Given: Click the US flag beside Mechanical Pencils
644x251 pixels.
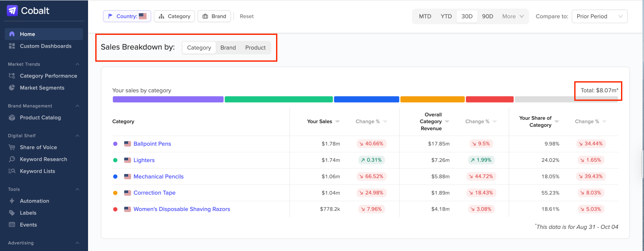Looking at the screenshot, I should (128, 177).
